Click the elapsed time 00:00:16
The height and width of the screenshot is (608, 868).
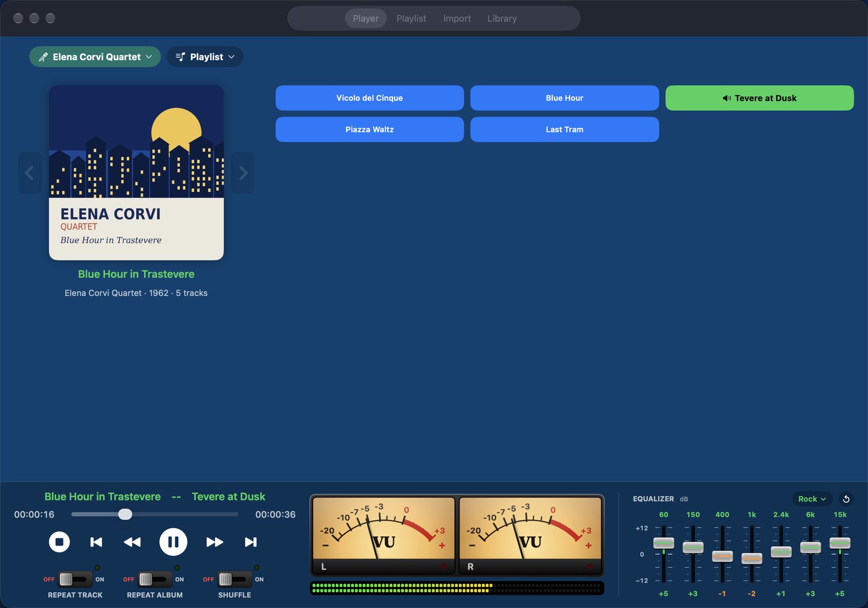coord(34,515)
